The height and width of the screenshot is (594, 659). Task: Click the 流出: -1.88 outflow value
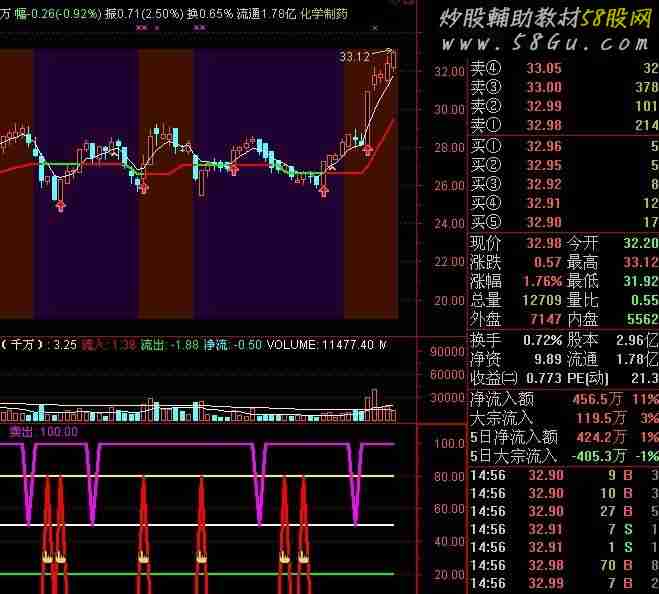click(169, 345)
